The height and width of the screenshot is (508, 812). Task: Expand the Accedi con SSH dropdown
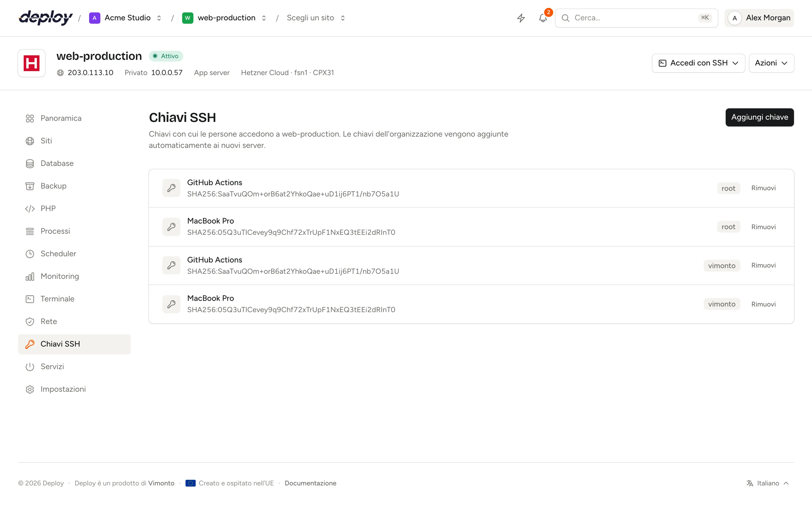pyautogui.click(x=698, y=63)
